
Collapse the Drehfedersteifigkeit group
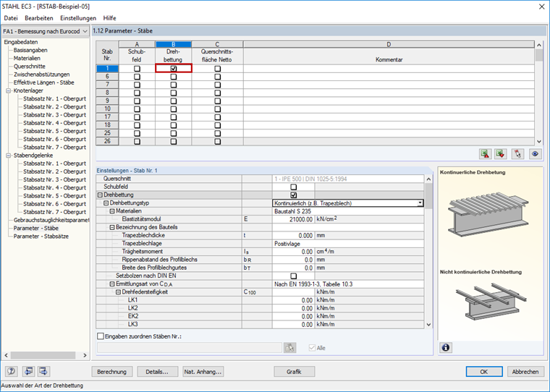tap(118, 292)
